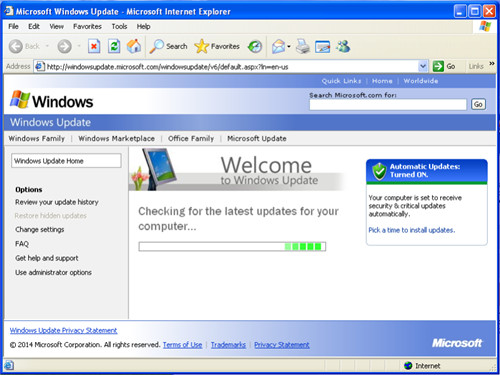
Task: Open Favorites star toolbar button
Action: [x=217, y=46]
